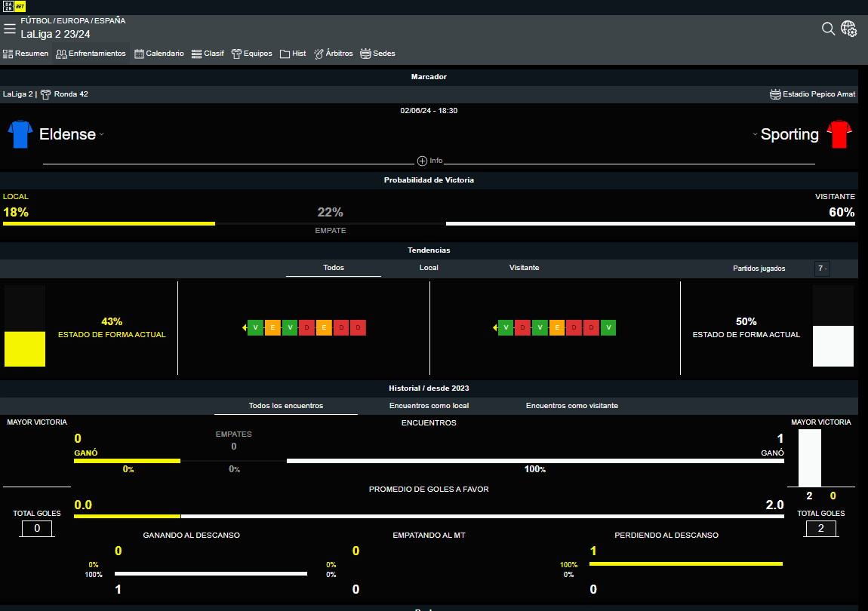Image resolution: width=868 pixels, height=611 pixels.
Task: Select the Todos trends filter
Action: [x=334, y=268]
